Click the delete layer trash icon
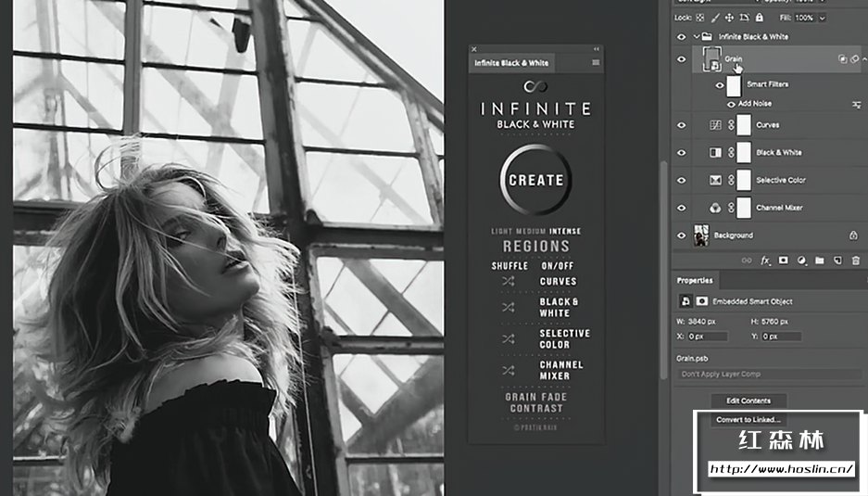This screenshot has width=868, height=496. 856,261
